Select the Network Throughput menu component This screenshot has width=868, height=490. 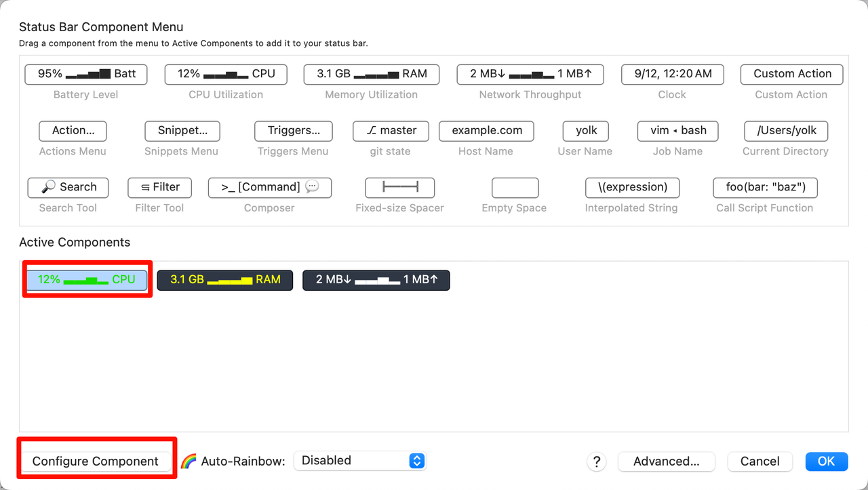click(x=530, y=74)
